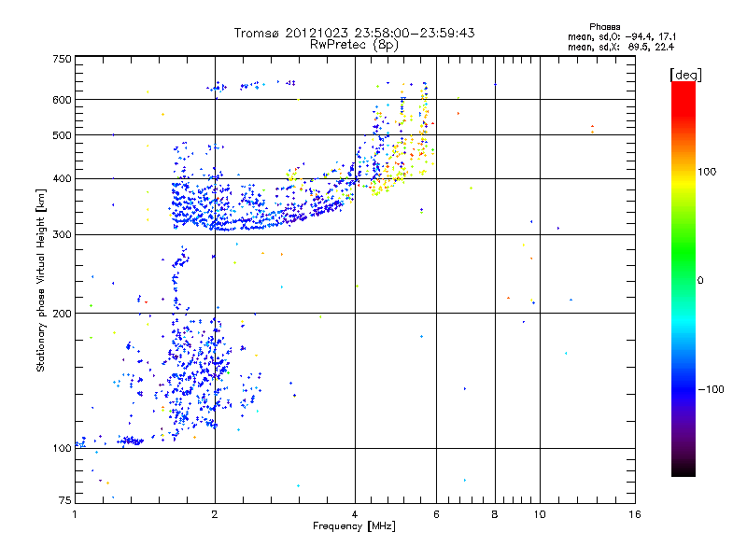Click the 'mean, sd,O: -94.4, 17.1' statistics line
Image resolution: width=747 pixels, height=560 pixels.
pyautogui.click(x=622, y=36)
